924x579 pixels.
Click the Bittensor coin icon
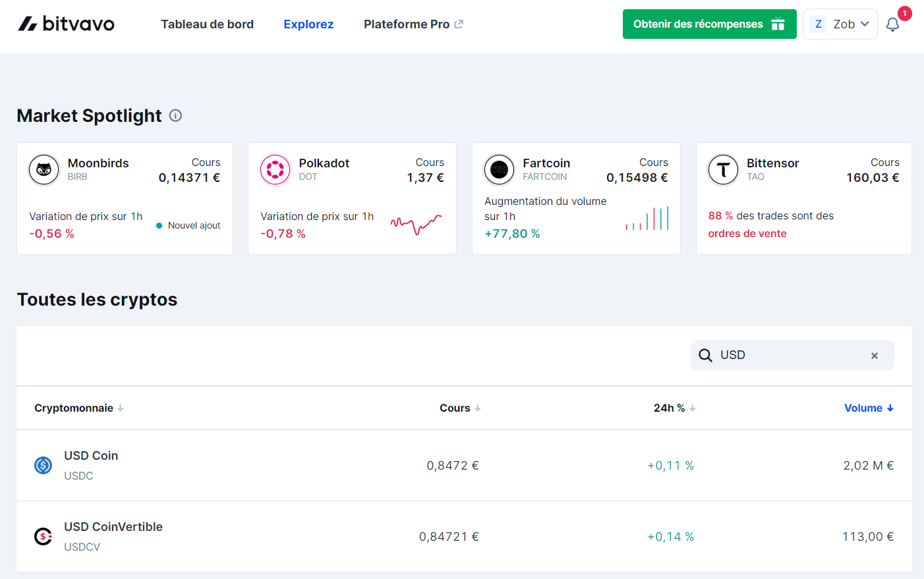point(723,169)
